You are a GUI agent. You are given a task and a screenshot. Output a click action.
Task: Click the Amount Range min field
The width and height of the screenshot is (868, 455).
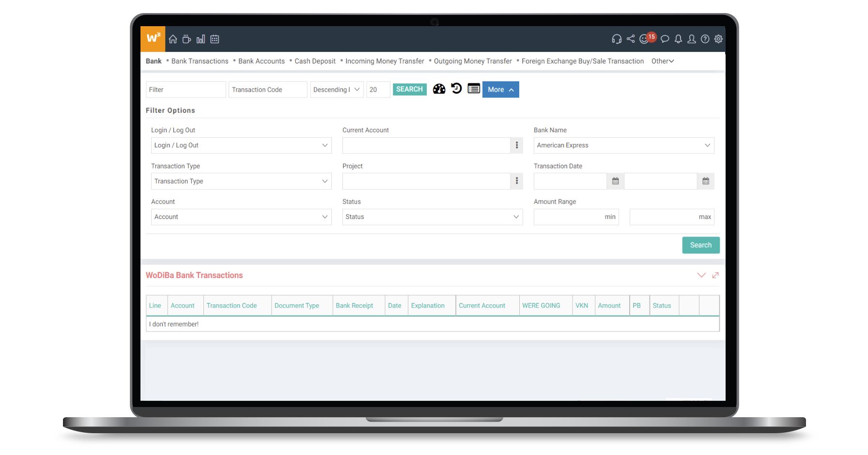click(576, 217)
